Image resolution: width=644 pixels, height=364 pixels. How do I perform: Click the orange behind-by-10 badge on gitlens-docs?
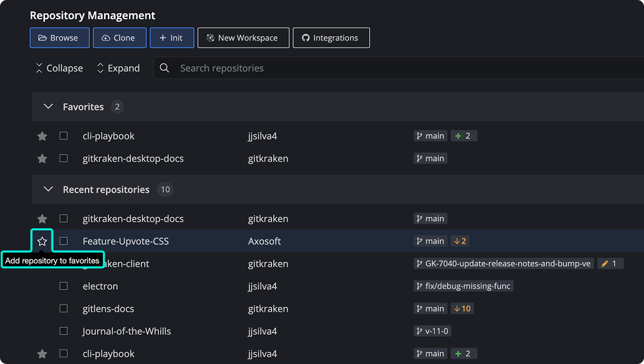[x=461, y=309]
